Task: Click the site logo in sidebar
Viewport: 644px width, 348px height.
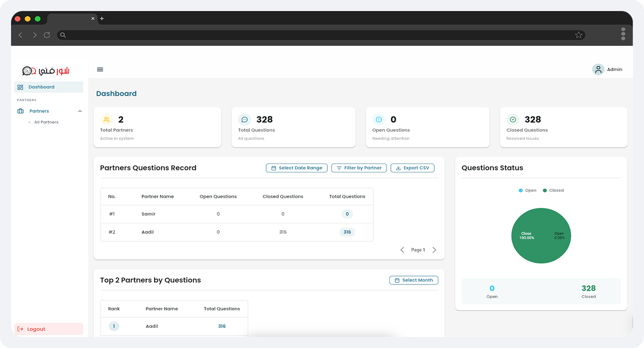Action: tap(46, 70)
